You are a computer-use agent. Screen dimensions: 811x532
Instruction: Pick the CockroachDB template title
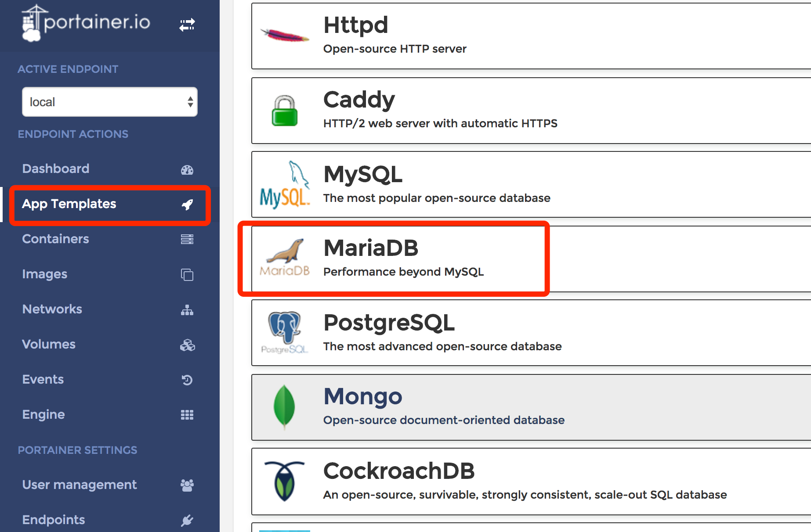pyautogui.click(x=399, y=471)
